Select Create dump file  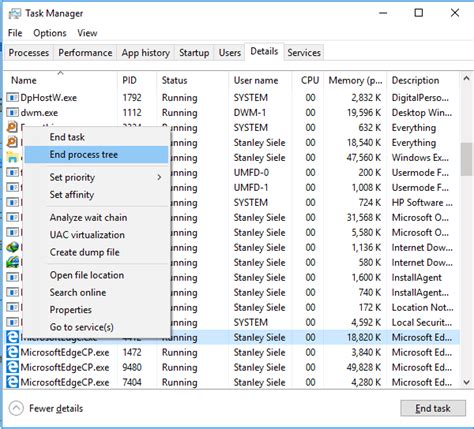(97, 252)
